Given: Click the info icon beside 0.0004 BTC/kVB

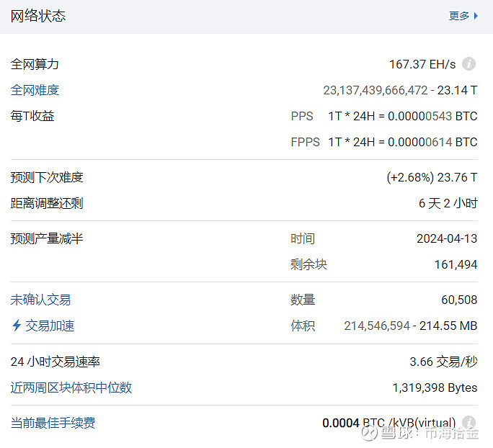Looking at the screenshot, I should (468, 422).
